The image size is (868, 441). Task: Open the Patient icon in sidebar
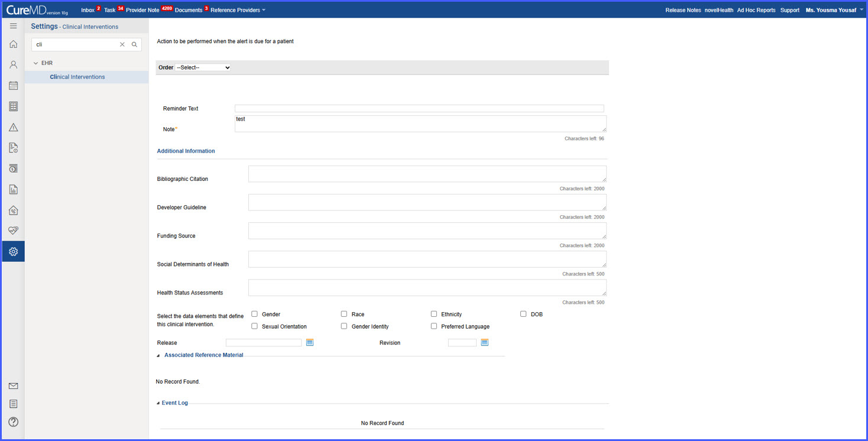13,65
